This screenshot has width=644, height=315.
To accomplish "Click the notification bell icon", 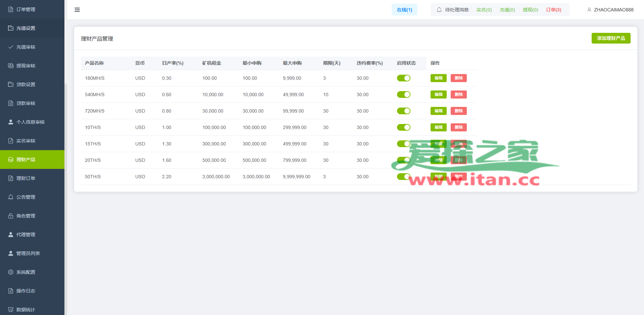I will pos(439,10).
